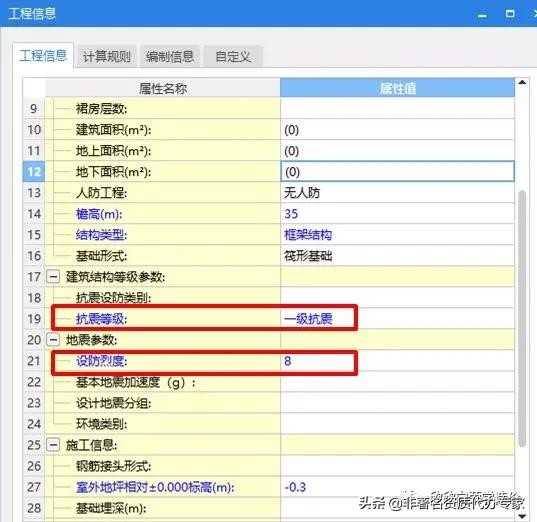Click the 建筑面积 value cell
537x522 pixels.
click(398, 130)
